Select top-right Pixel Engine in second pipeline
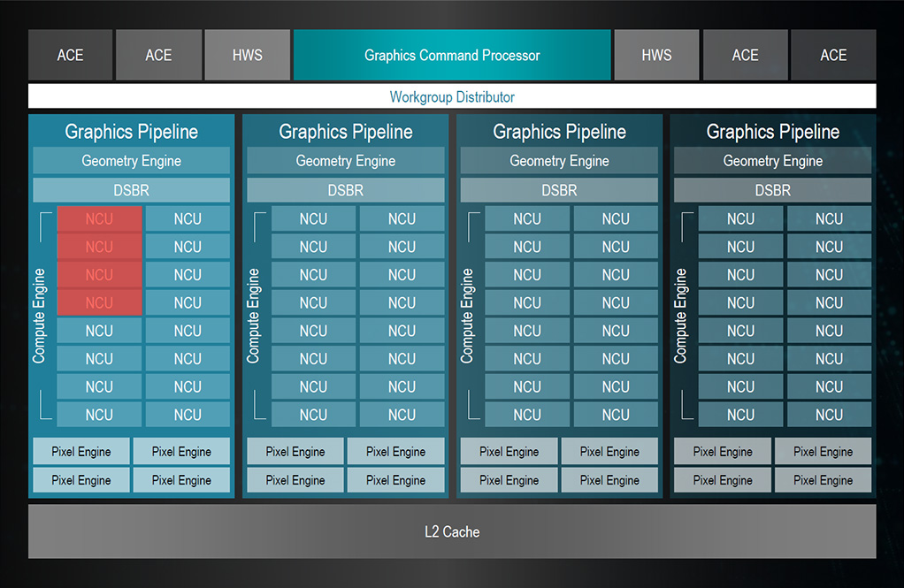This screenshot has height=588, width=904. coord(396,451)
